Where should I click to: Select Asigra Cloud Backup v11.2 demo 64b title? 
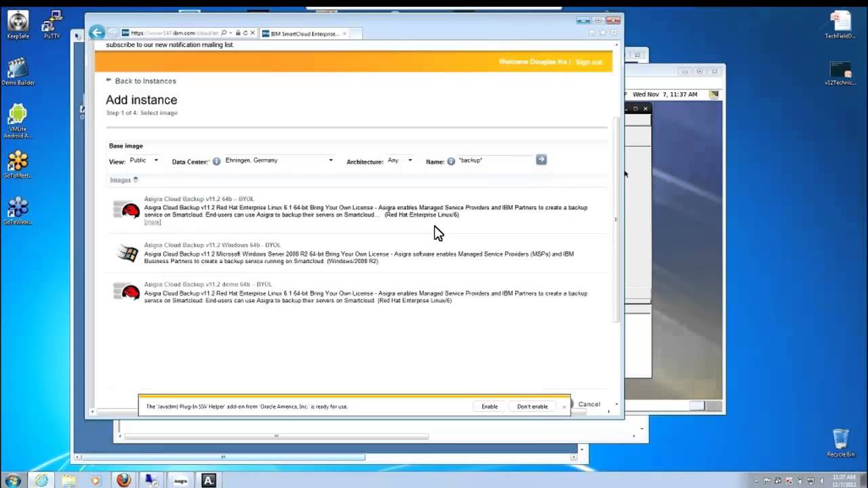pos(208,285)
